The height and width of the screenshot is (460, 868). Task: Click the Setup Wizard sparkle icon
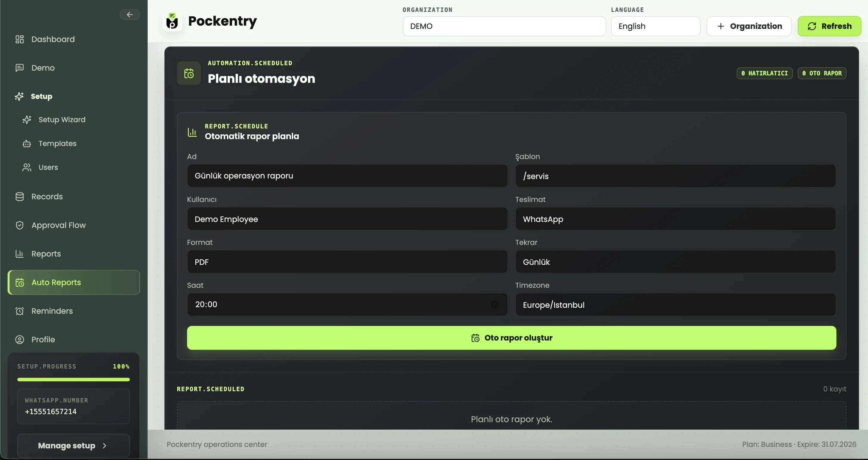pyautogui.click(x=27, y=120)
